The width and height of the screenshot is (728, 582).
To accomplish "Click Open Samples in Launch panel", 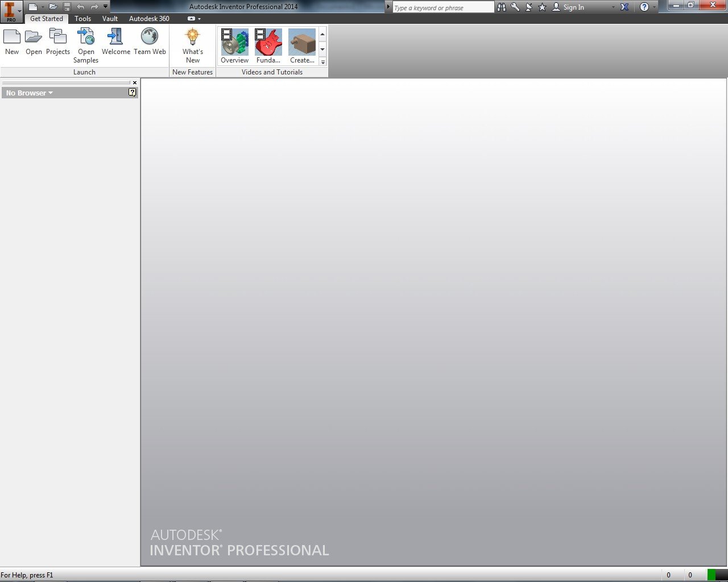I will [86, 46].
